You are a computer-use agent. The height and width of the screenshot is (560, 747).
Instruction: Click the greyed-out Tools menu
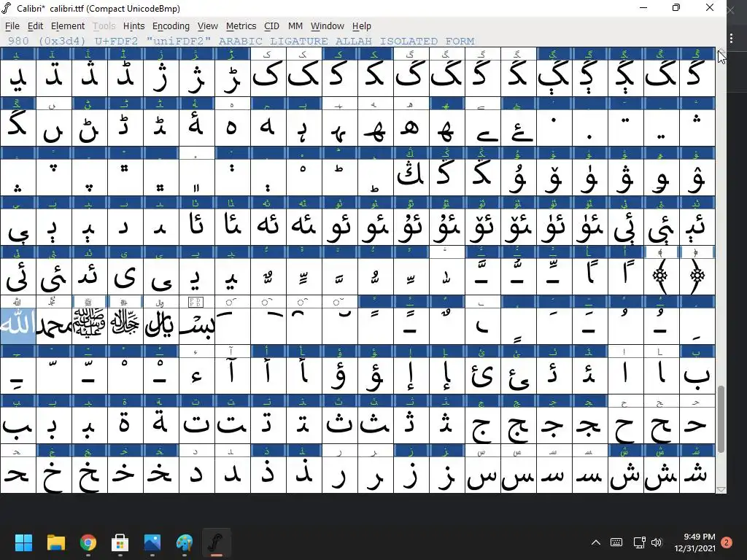pyautogui.click(x=104, y=26)
